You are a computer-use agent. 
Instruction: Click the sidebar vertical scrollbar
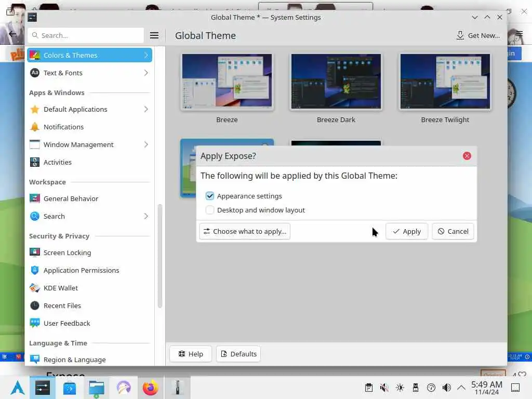coord(160,256)
